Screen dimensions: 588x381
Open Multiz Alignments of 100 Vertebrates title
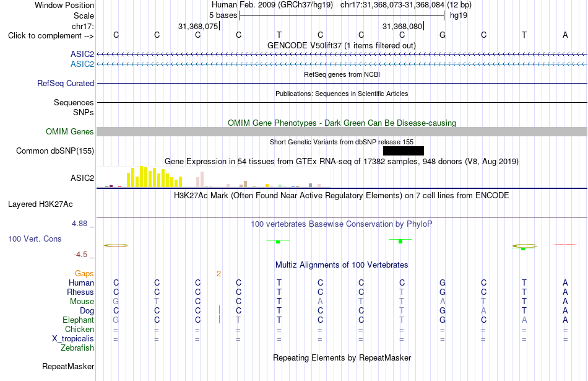pyautogui.click(x=342, y=265)
